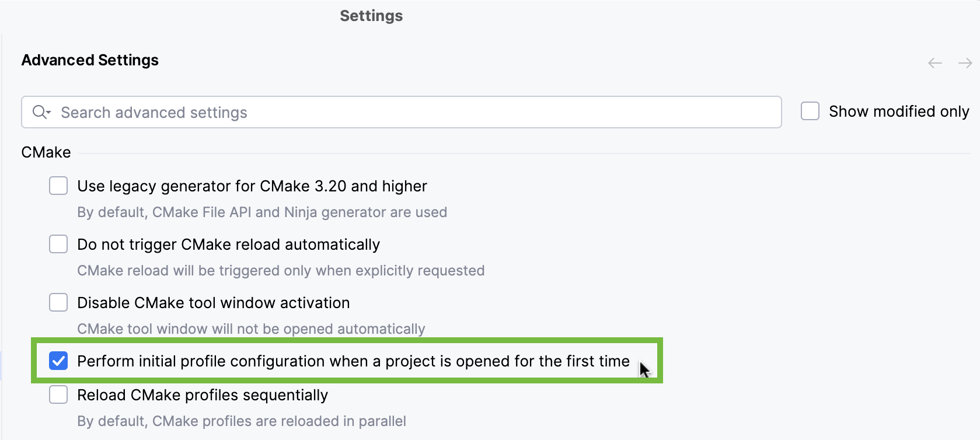Screen dimensions: 980x440
Task: Uncheck Perform initial profile configuration option
Action: coord(58,361)
